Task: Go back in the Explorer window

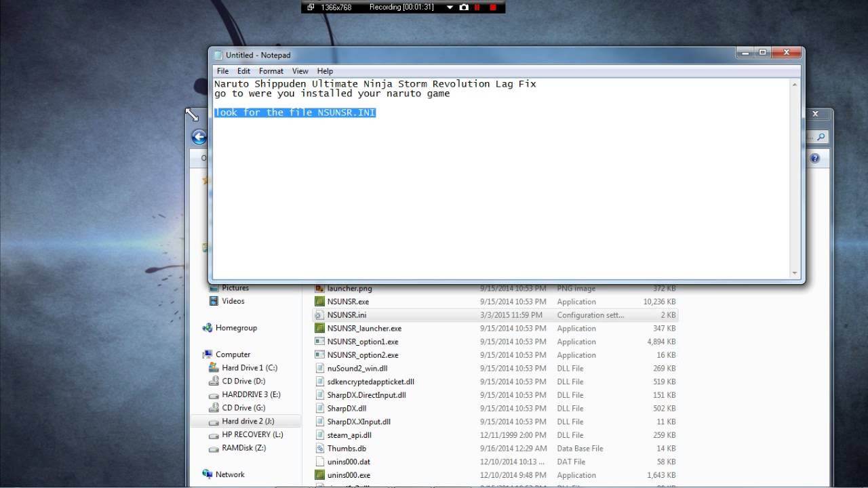Action: 199,138
